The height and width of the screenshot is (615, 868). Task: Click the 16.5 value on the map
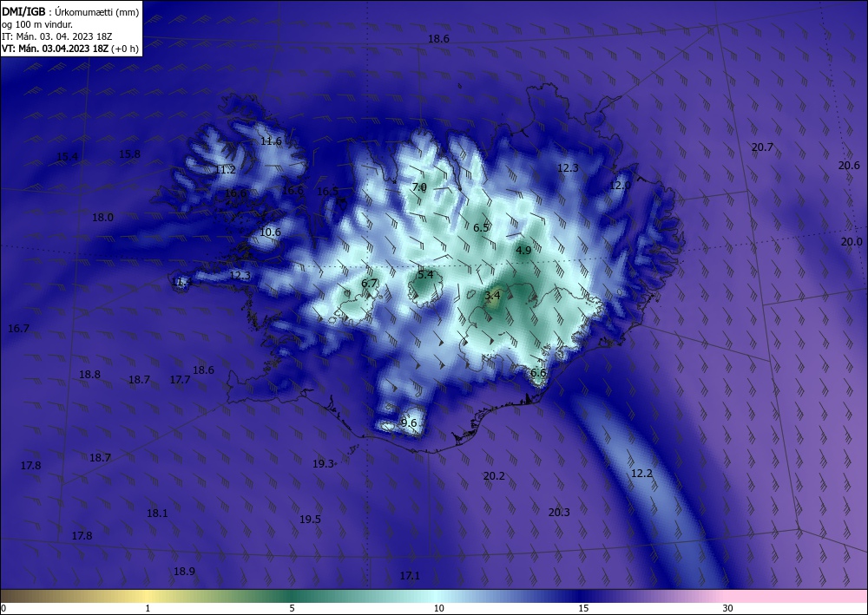pyautogui.click(x=328, y=192)
